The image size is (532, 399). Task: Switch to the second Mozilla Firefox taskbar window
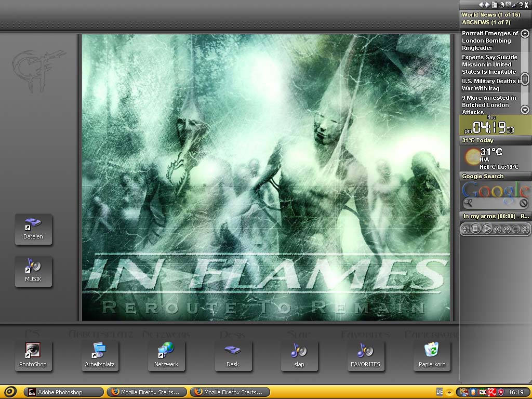pyautogui.click(x=230, y=392)
